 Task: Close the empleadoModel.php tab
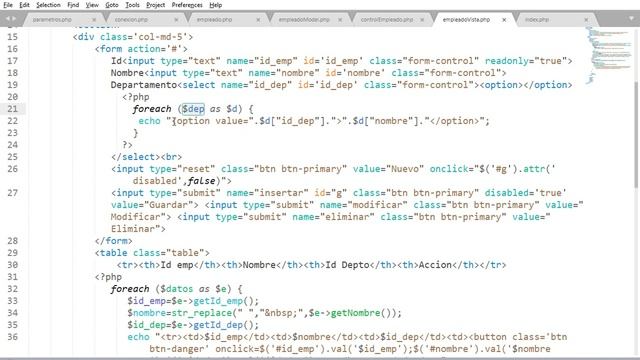340,20
